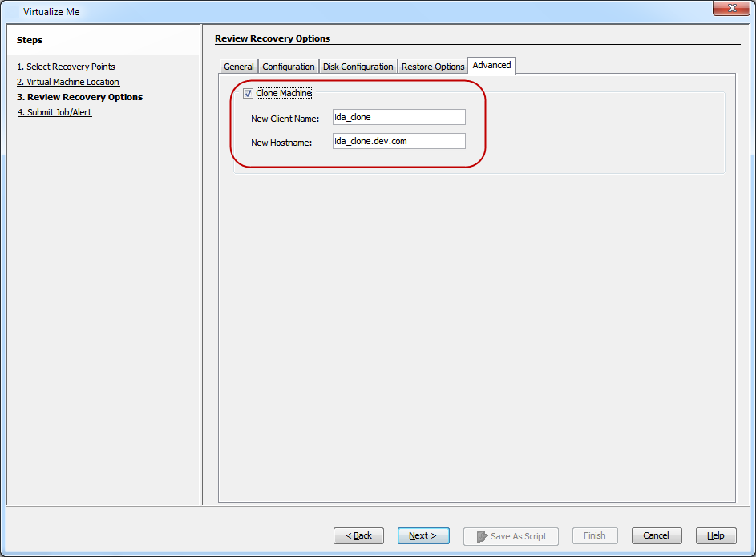Click the New Client Name field

(x=398, y=118)
